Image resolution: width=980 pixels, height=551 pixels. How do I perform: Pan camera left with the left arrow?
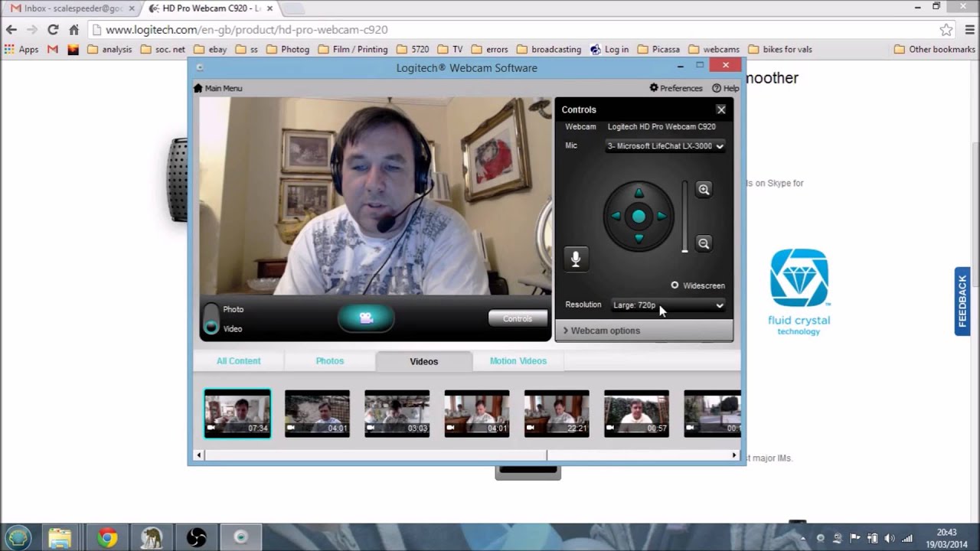616,217
